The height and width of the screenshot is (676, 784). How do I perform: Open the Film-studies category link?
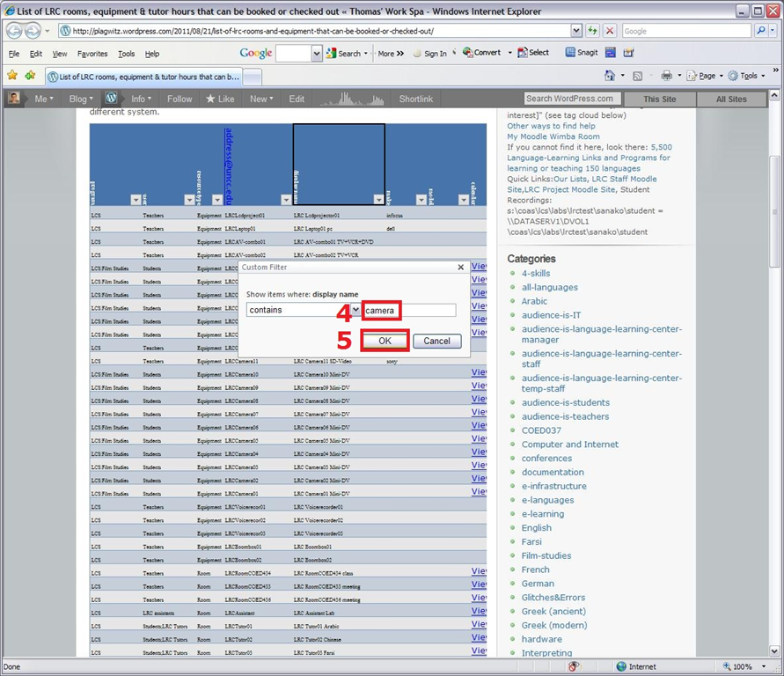546,555
